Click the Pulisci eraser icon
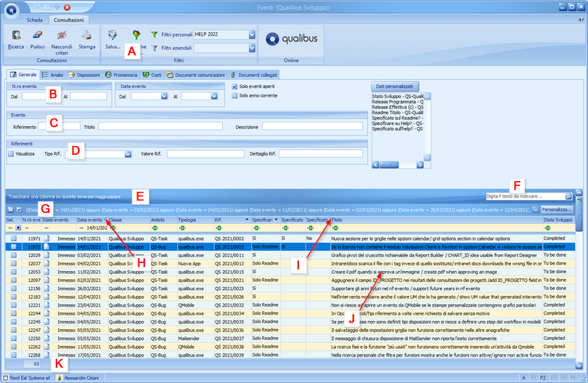 [38, 36]
